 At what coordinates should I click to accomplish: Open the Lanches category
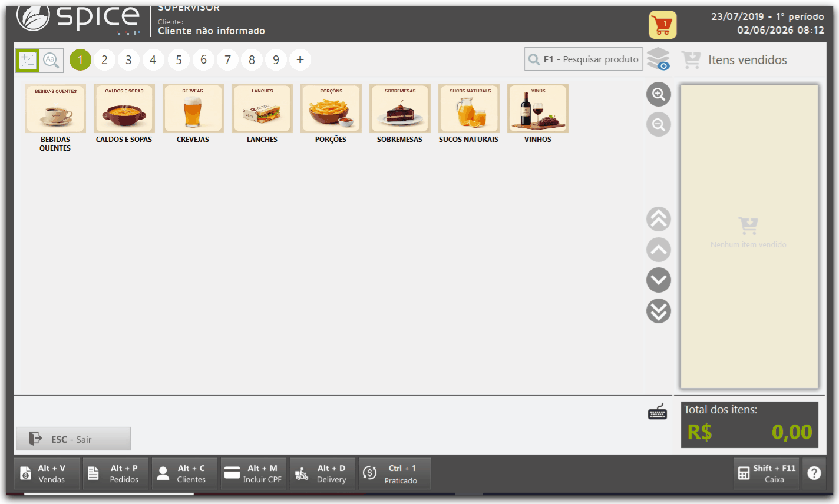coord(262,114)
